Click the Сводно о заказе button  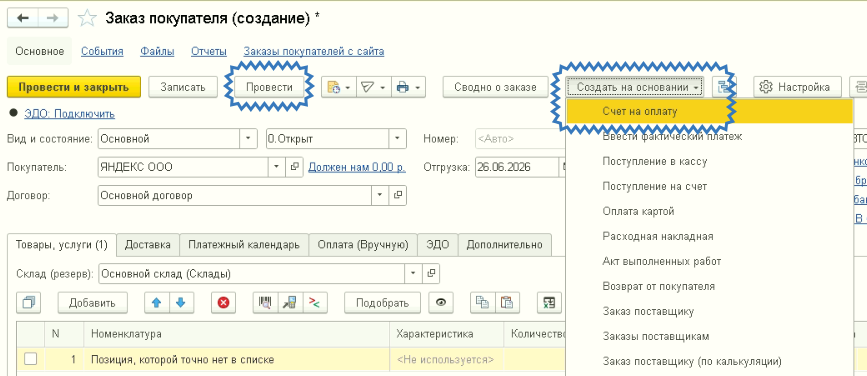495,87
